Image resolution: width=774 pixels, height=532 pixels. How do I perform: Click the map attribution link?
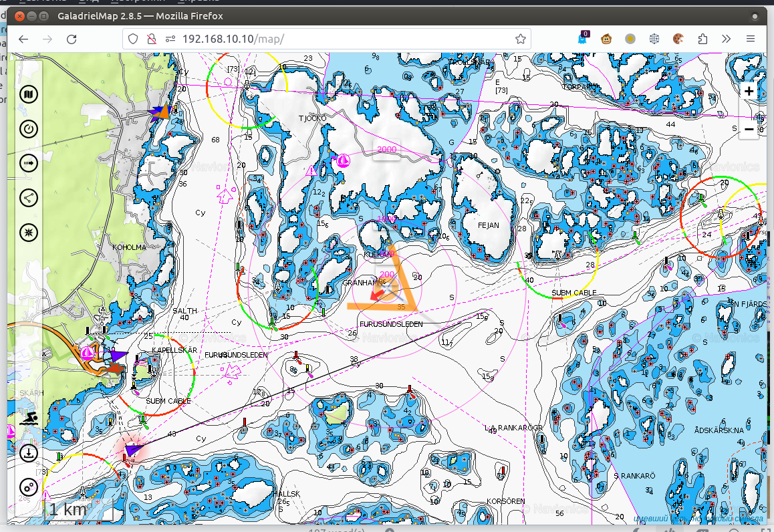(698, 519)
